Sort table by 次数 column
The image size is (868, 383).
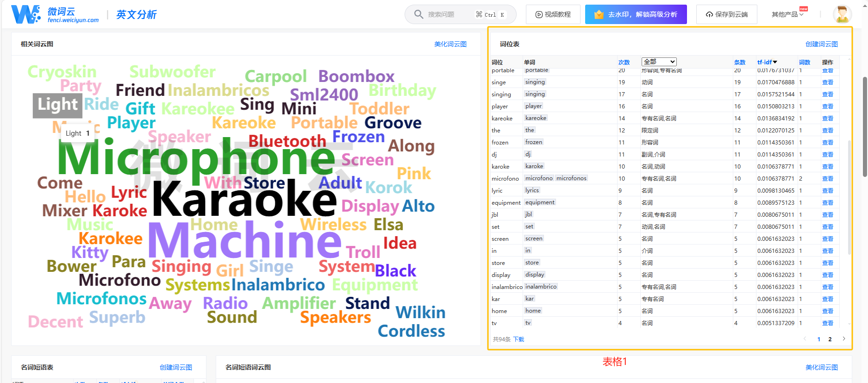(624, 62)
